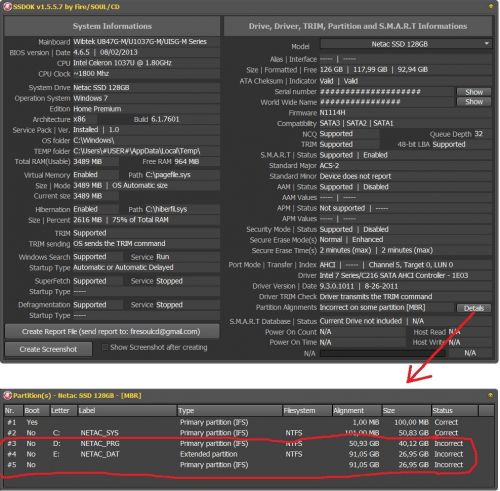The image size is (500, 491).
Task: Click the hibernation path C:\hiberfil.sys
Action: (x=166, y=209)
